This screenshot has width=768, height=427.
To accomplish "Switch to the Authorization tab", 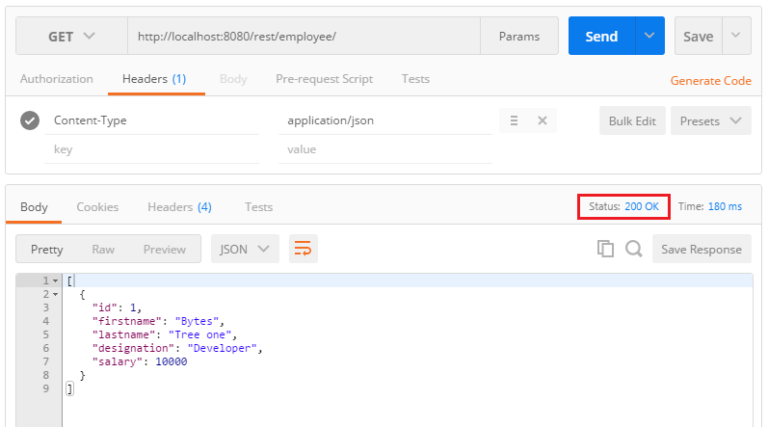I will pyautogui.click(x=56, y=79).
